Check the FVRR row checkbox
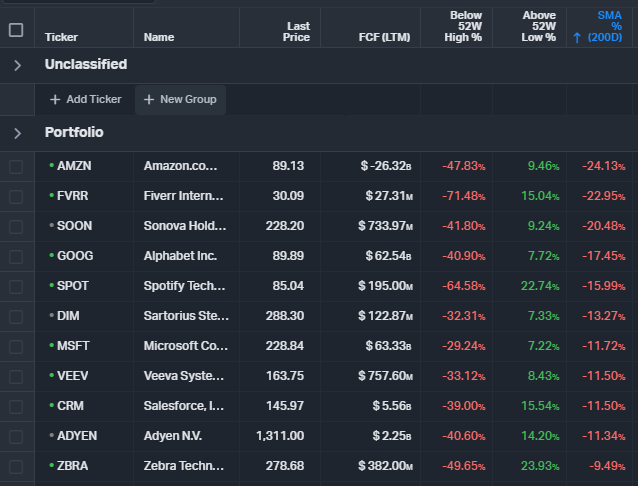The height and width of the screenshot is (486, 638). pyautogui.click(x=16, y=197)
